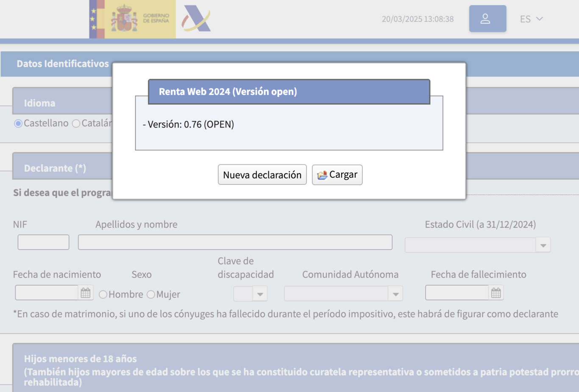Select the Castellano language option
Screen dimensions: 579x392
click(x=18, y=123)
